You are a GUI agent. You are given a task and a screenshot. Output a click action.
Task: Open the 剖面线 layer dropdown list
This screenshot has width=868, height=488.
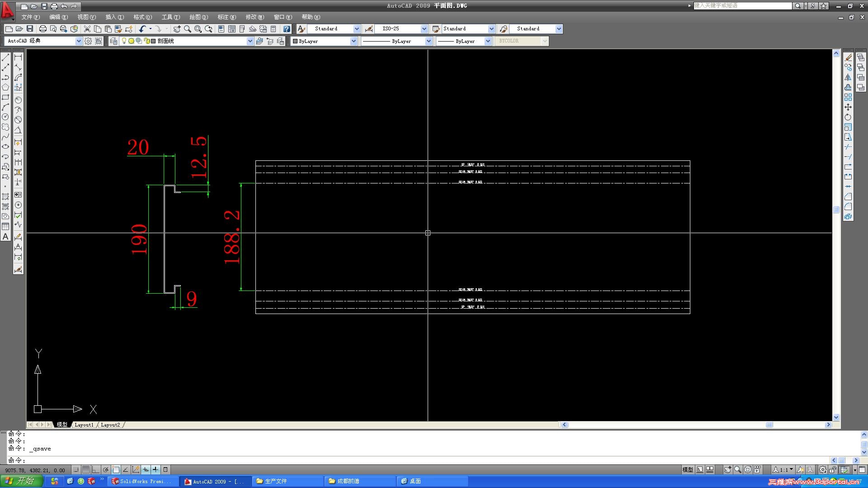pos(250,41)
